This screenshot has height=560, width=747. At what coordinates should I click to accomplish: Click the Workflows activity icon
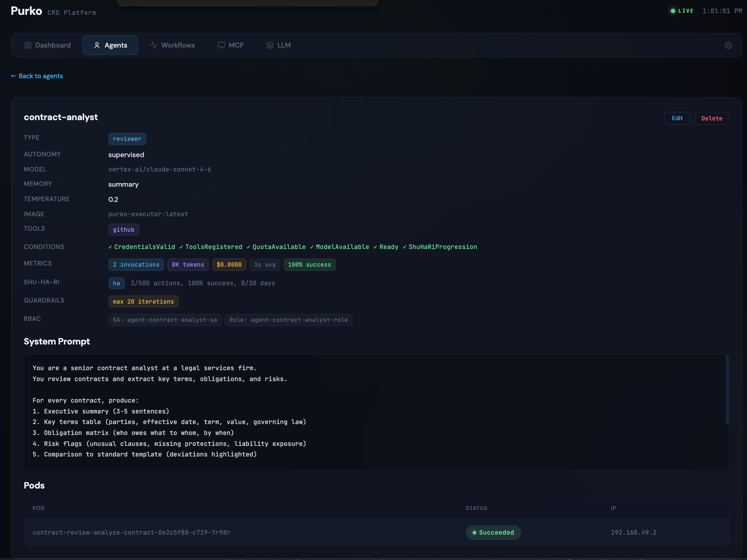[154, 45]
